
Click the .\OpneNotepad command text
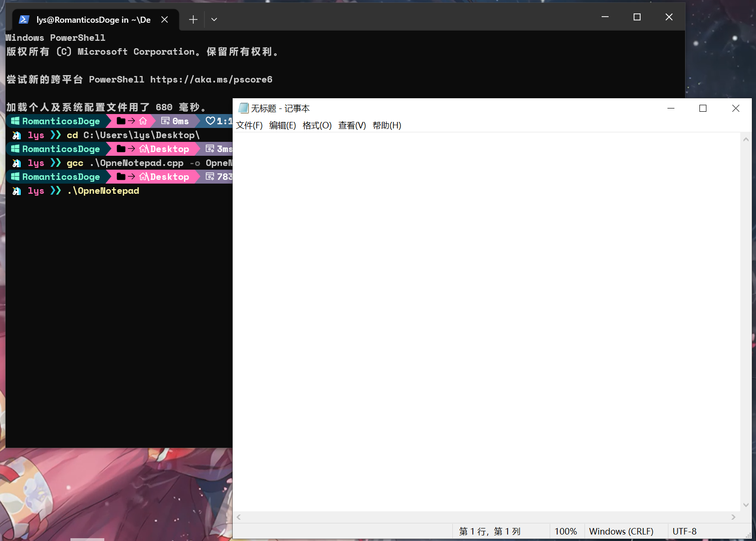[x=103, y=191]
